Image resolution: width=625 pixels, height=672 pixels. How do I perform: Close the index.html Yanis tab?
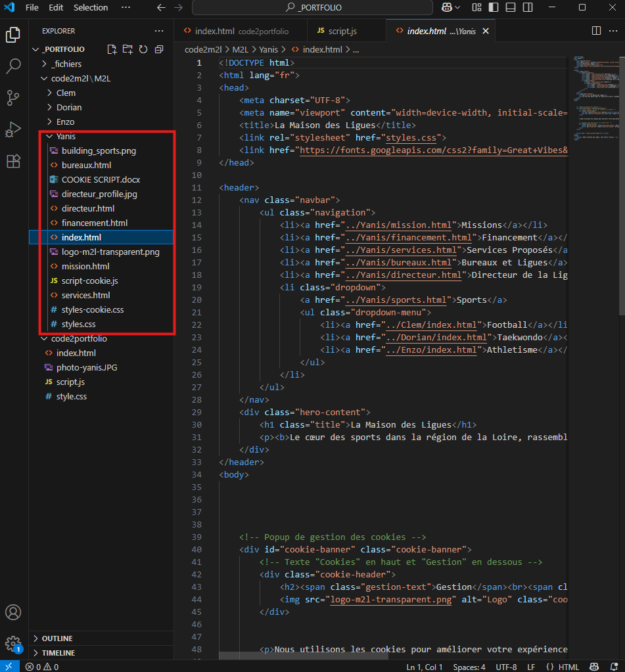click(x=486, y=31)
